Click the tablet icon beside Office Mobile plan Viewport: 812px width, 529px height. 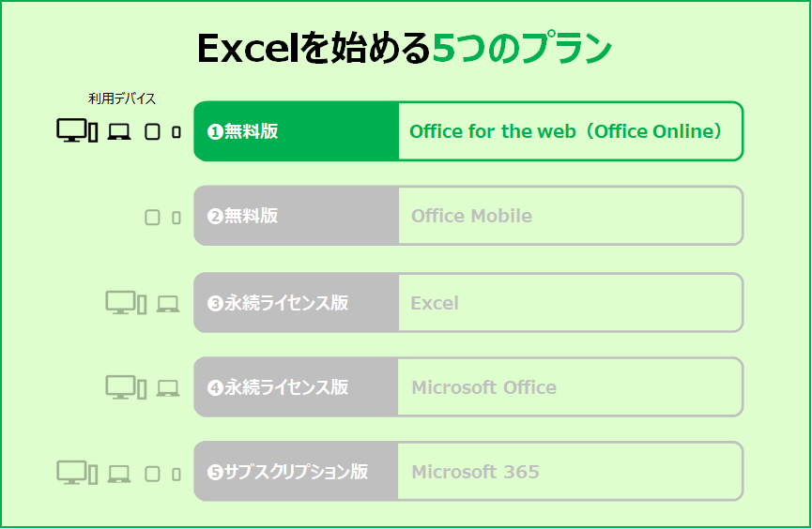pyautogui.click(x=152, y=218)
